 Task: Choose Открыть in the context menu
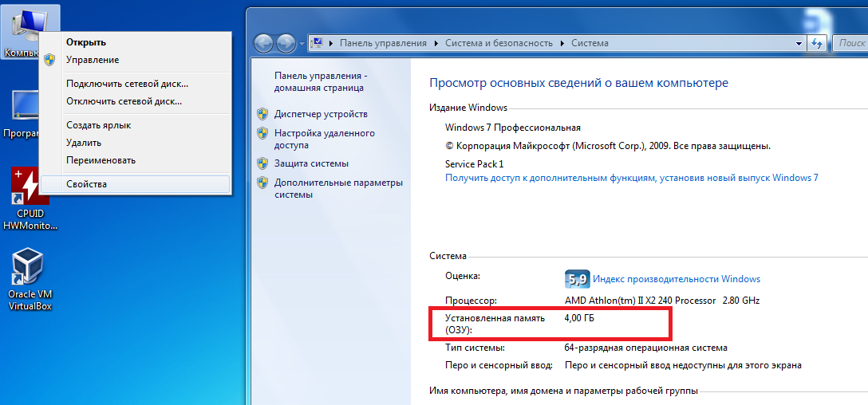tap(135, 42)
